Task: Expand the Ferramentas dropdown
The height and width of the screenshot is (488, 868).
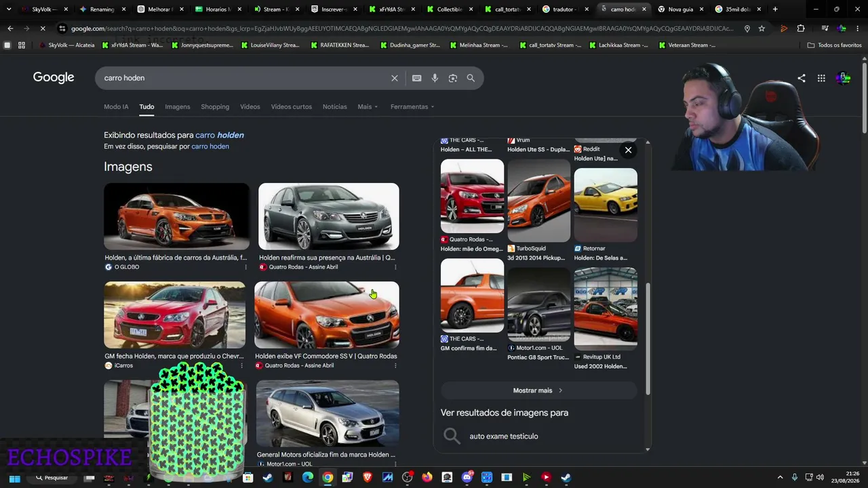Action: [412, 106]
